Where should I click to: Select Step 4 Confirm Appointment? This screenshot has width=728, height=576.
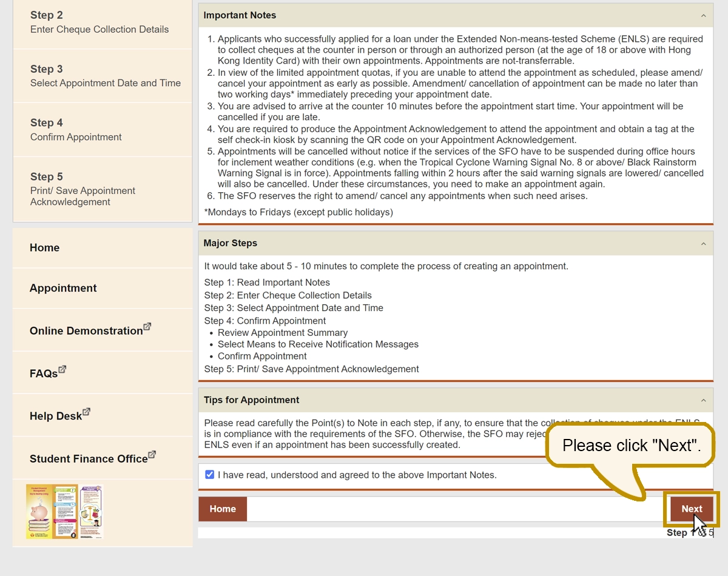tap(103, 129)
